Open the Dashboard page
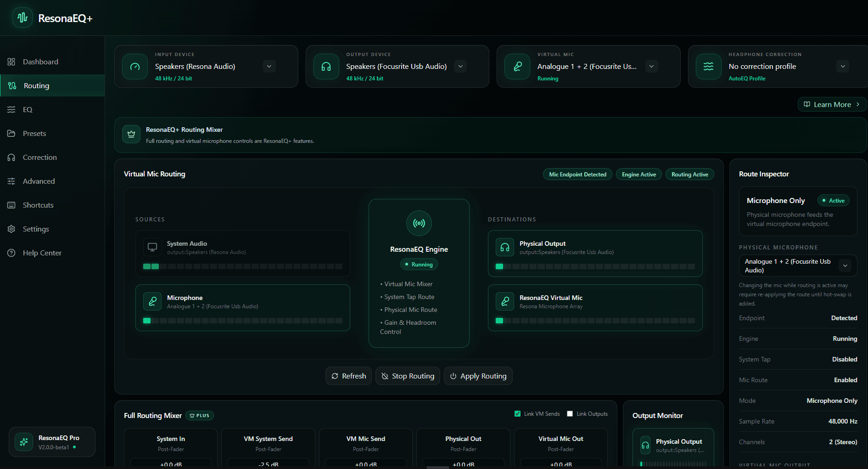868x469 pixels. pos(52,62)
